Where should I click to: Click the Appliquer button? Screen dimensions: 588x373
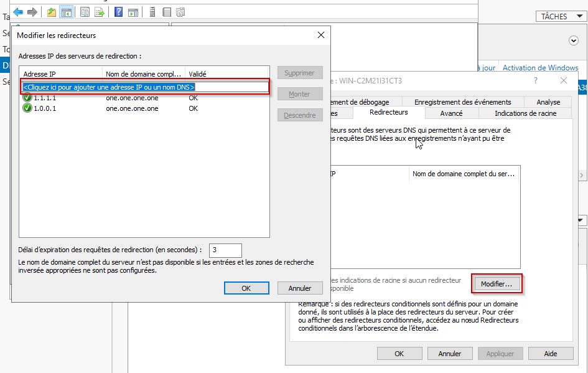(x=500, y=354)
